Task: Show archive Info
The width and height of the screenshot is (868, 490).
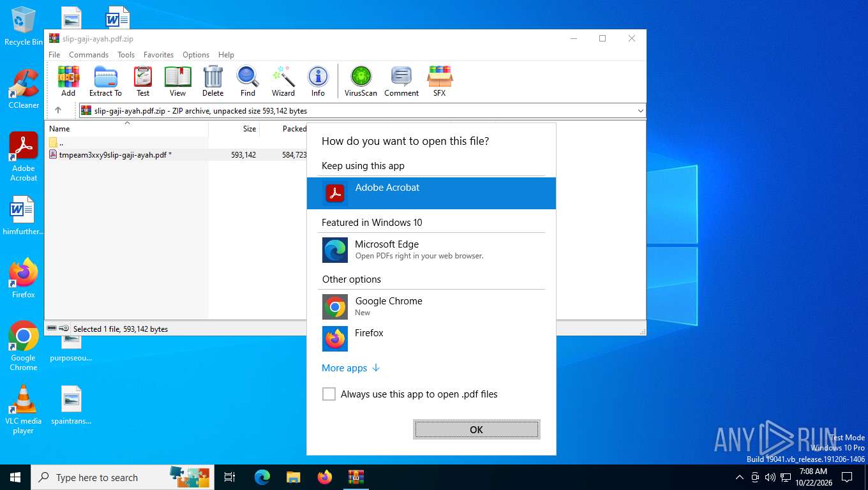Action: tap(318, 81)
